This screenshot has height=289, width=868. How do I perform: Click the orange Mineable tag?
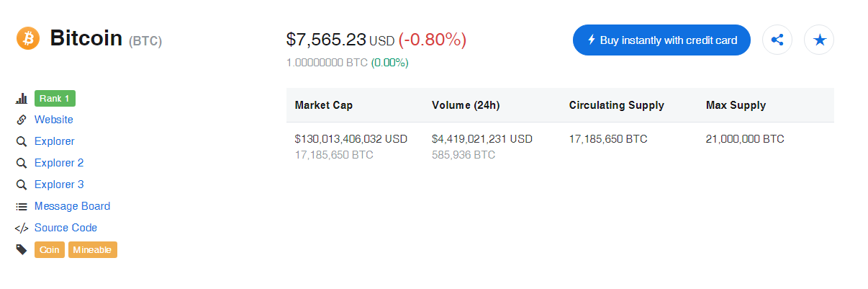pyautogui.click(x=93, y=250)
